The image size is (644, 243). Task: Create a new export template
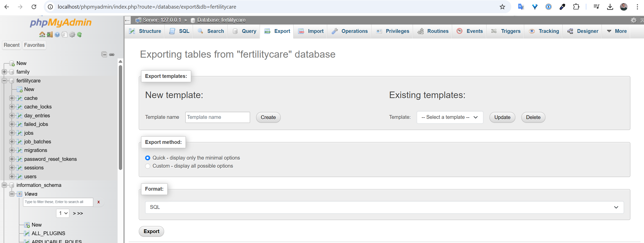point(268,117)
